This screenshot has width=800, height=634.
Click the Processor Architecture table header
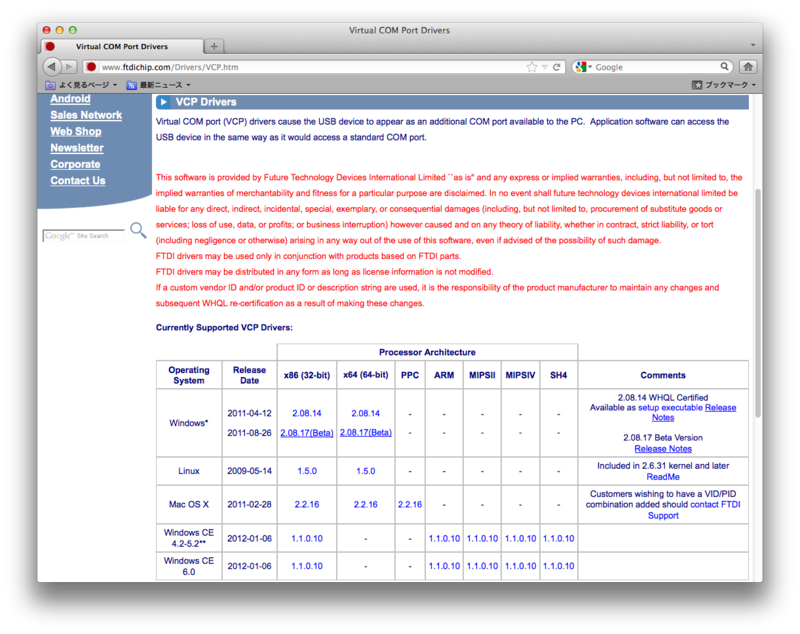(427, 352)
